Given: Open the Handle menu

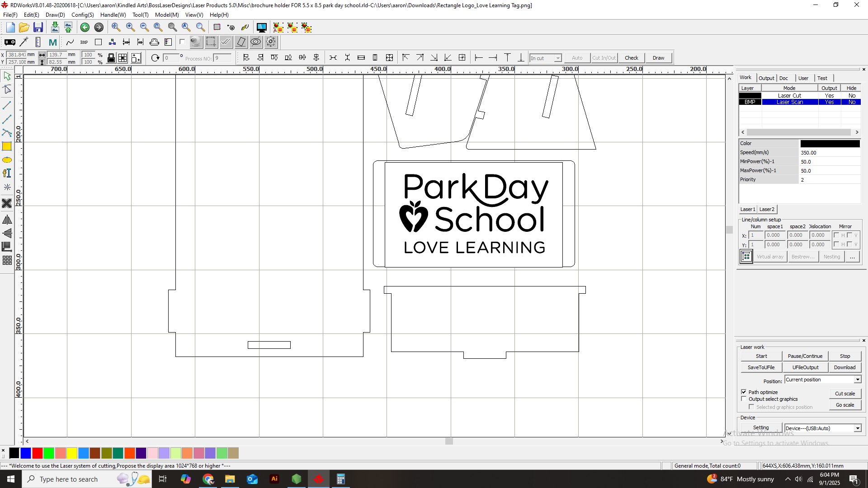Looking at the screenshot, I should pyautogui.click(x=113, y=15).
